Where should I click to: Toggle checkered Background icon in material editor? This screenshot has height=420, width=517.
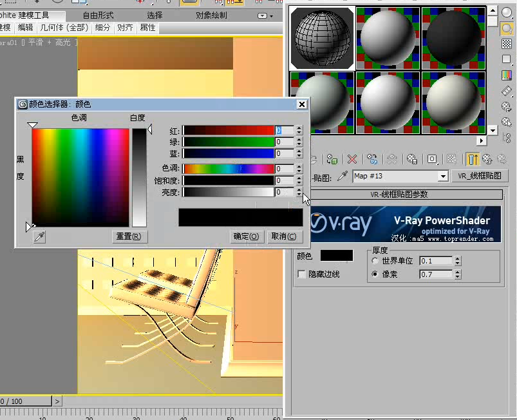507,44
